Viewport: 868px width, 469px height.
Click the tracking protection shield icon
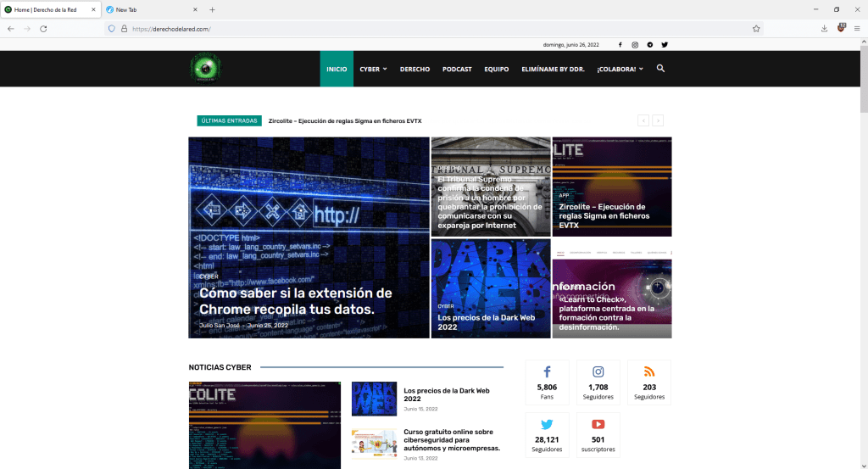pos(111,28)
